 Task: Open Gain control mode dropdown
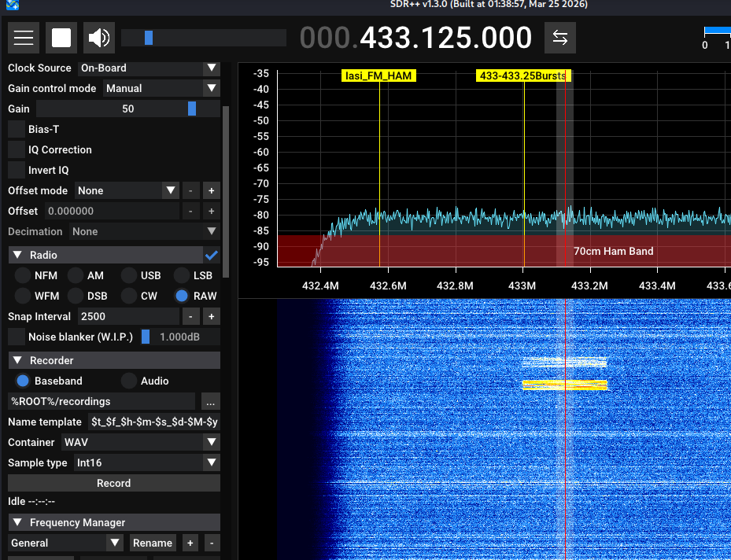161,89
